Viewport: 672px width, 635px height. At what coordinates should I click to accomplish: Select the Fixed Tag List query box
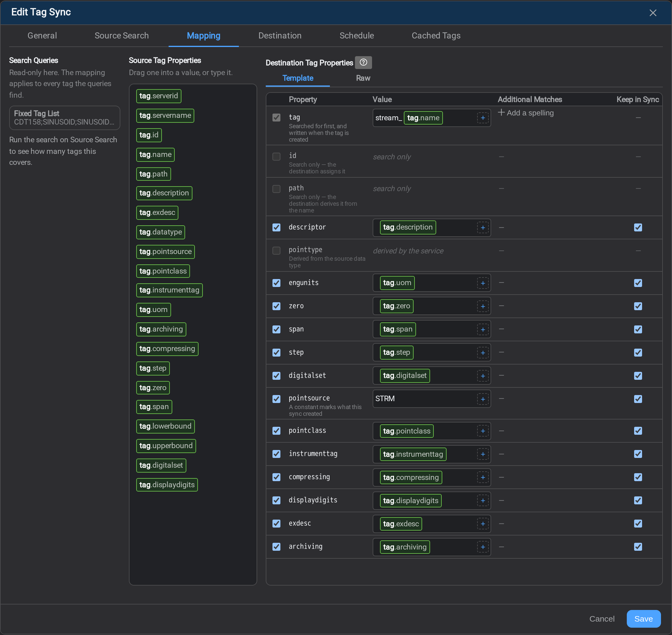[x=64, y=118]
